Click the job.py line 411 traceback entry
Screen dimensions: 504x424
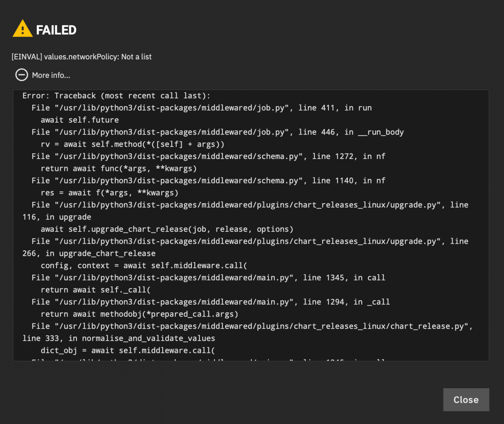pyautogui.click(x=201, y=108)
